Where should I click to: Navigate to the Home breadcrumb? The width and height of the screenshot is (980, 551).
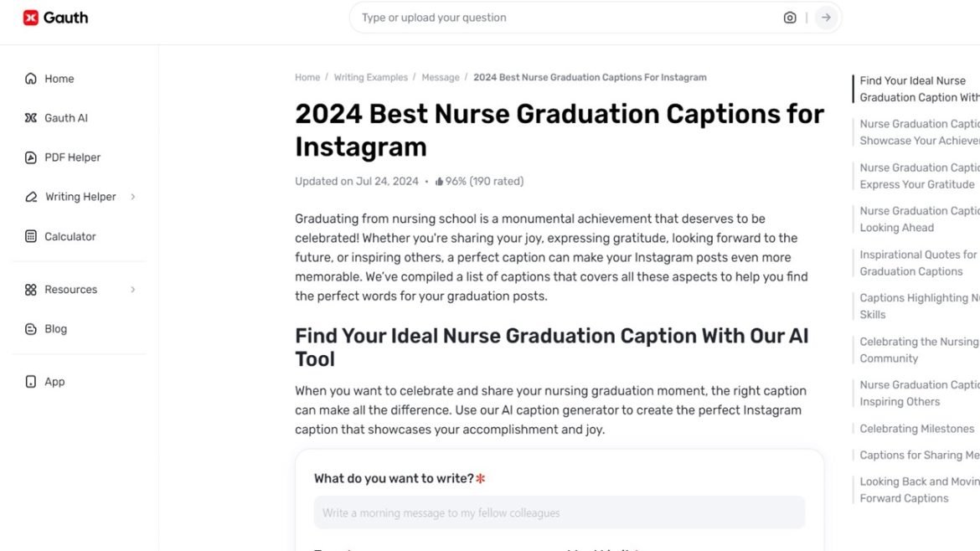point(307,78)
